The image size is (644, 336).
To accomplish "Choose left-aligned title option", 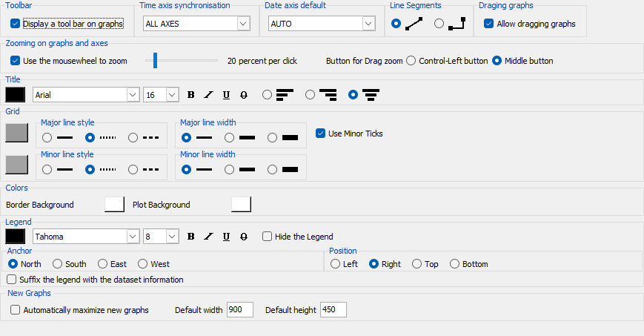I will [267, 95].
